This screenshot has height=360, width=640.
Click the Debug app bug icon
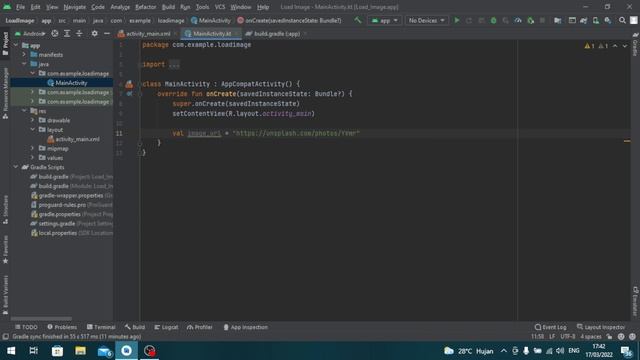[493, 20]
